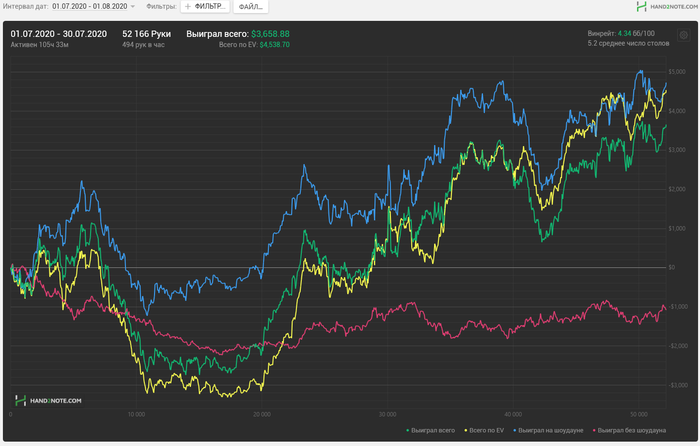Click the $0 y-axis label
The height and width of the screenshot is (446, 700).
click(671, 267)
